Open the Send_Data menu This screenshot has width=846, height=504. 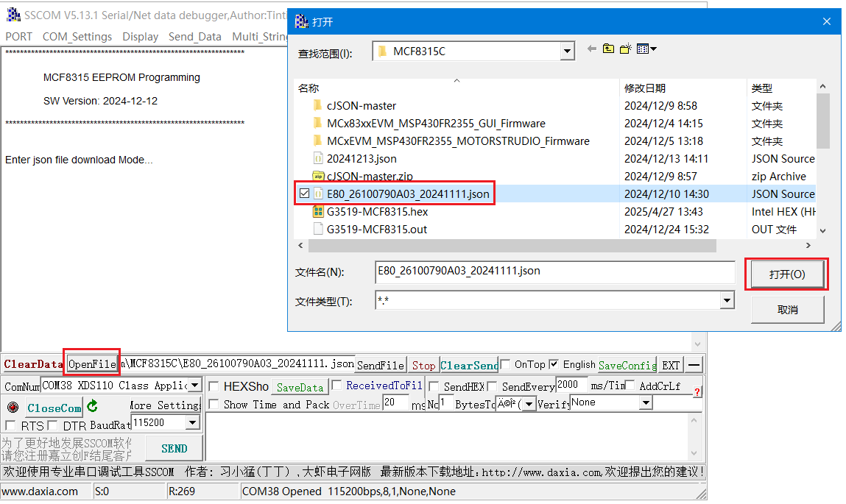coord(194,36)
